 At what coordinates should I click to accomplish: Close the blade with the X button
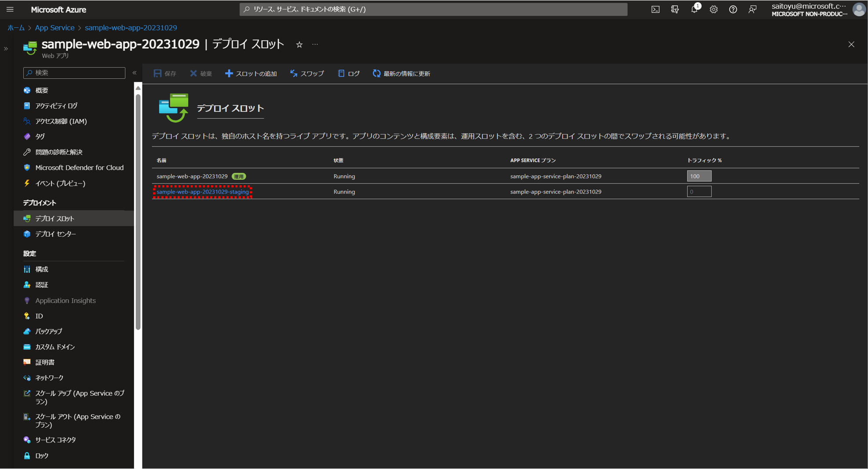pos(851,44)
